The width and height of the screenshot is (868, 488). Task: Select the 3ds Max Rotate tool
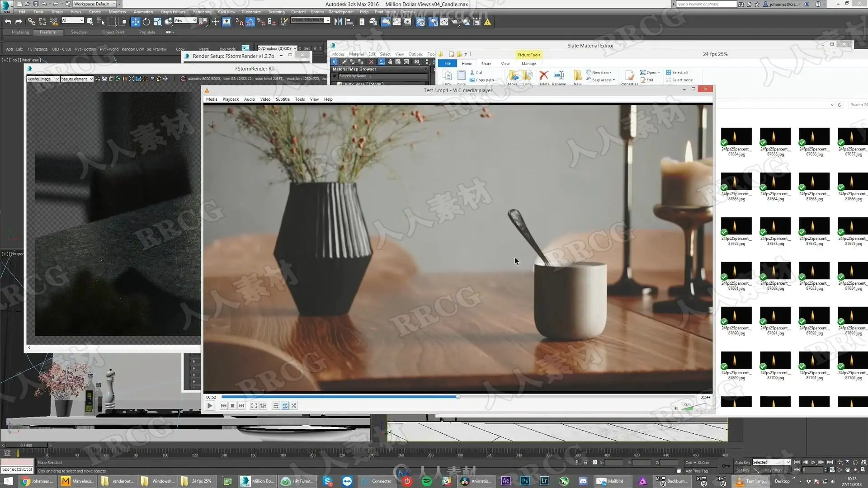(x=146, y=22)
